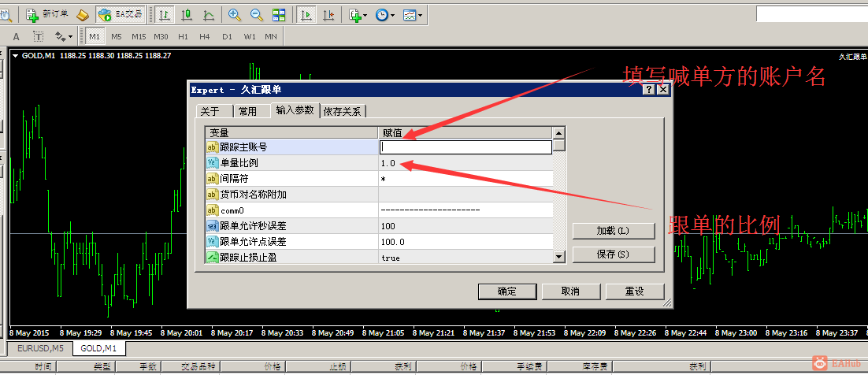Click the 跟踪止损止盈 boolean type icon
The image size is (868, 375).
213,258
